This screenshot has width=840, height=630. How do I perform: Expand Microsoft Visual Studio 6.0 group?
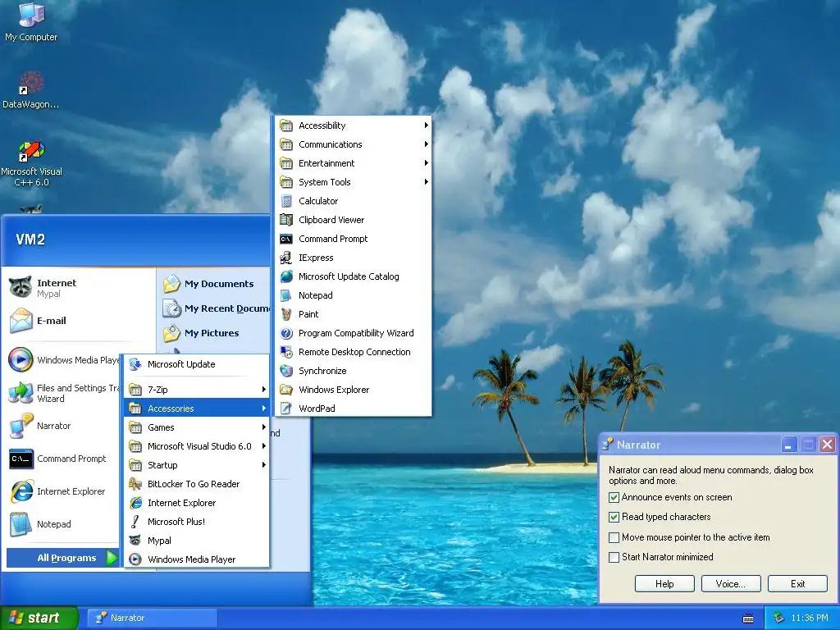[x=197, y=446]
